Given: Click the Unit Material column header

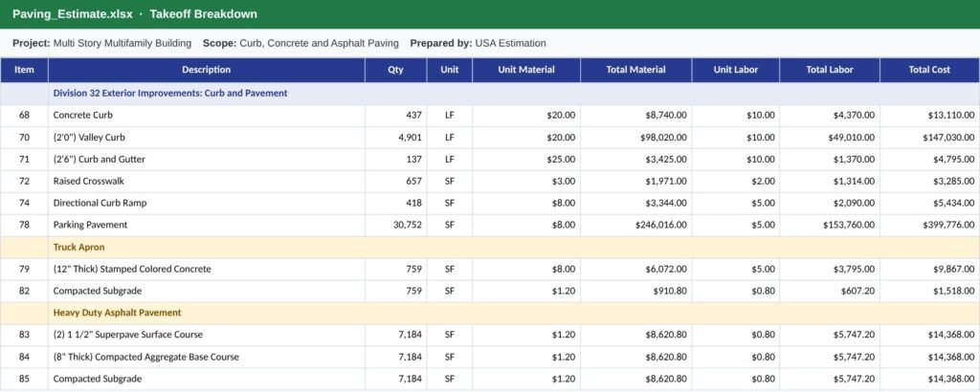Looking at the screenshot, I should tap(526, 70).
